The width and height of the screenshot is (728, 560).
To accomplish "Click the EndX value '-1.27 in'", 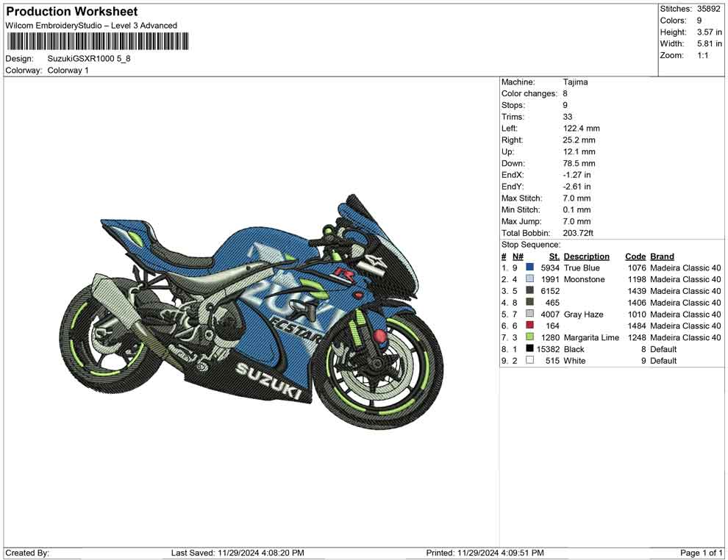I will pyautogui.click(x=577, y=175).
